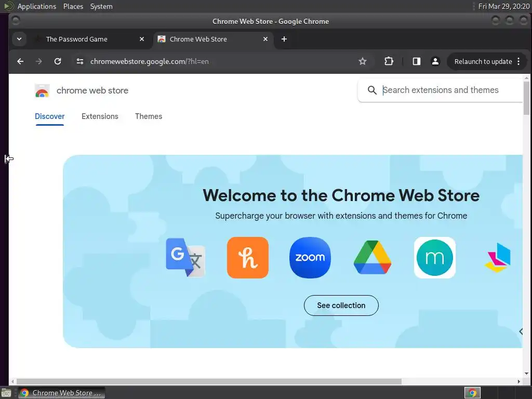Viewport: 532px width, 399px height.
Task: Switch to the Discover tab
Action: click(x=49, y=116)
